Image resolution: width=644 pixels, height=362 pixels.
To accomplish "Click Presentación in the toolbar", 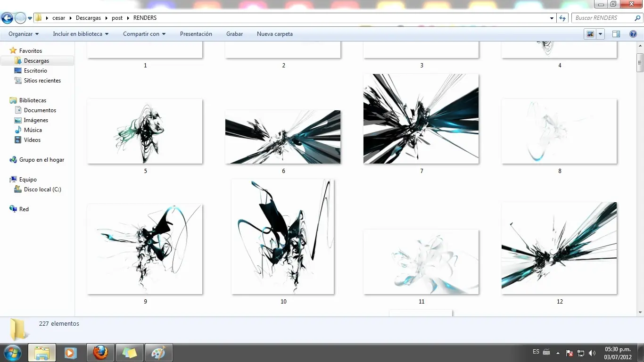I will coord(196,34).
